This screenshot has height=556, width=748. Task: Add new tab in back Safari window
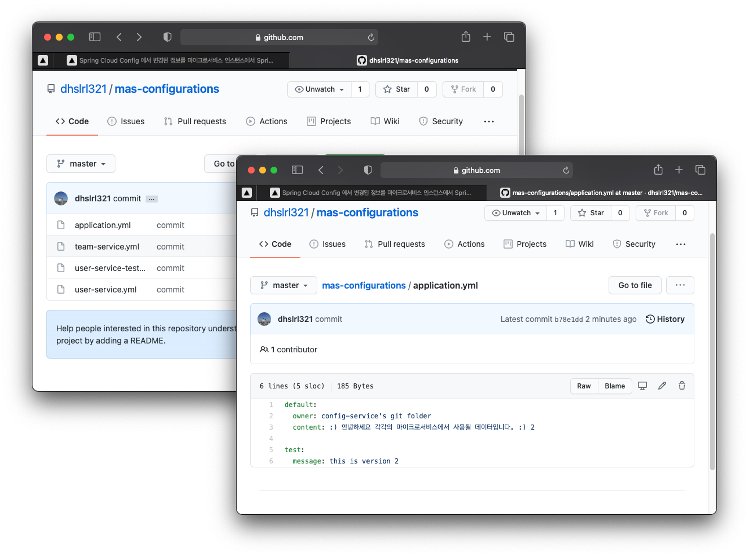click(487, 37)
